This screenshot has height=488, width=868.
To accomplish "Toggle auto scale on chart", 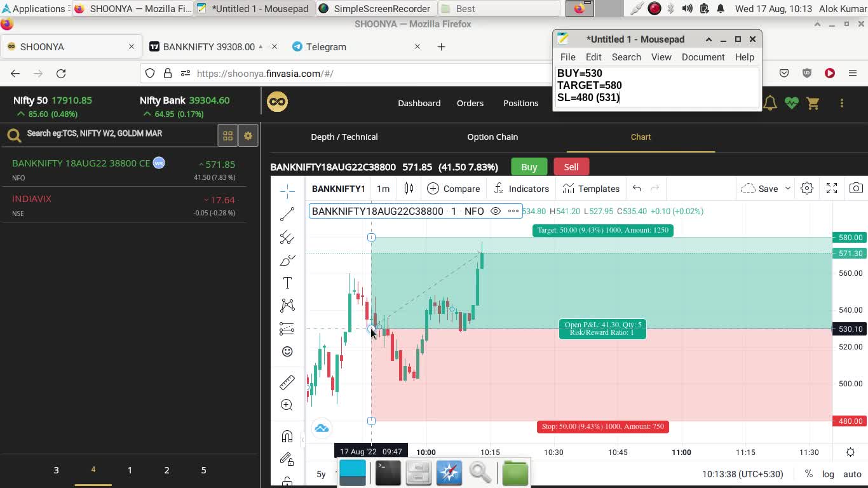I will tap(852, 474).
